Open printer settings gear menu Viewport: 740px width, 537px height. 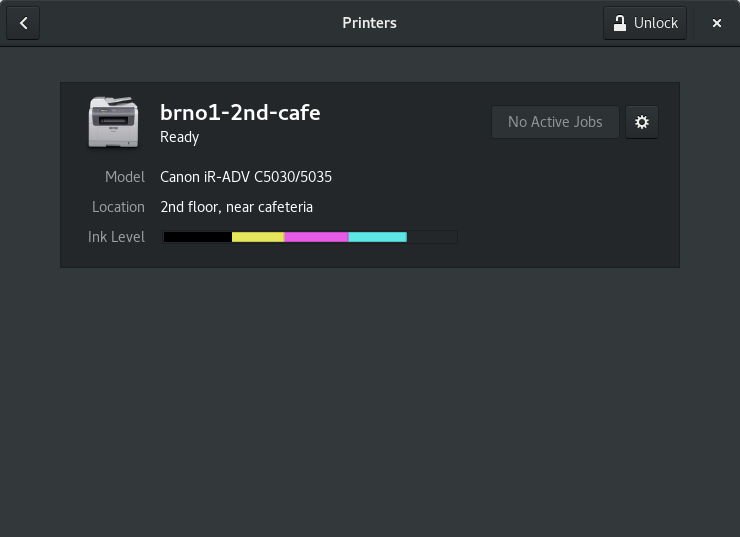[x=641, y=122]
